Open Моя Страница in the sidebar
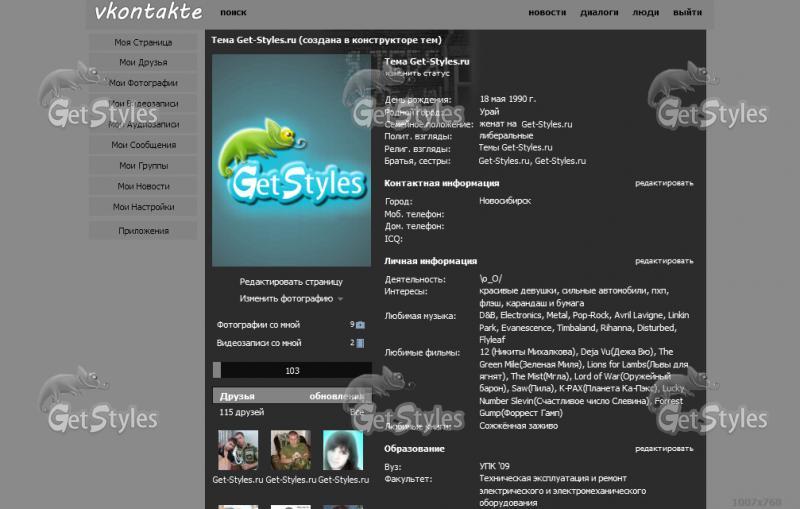 pos(143,42)
